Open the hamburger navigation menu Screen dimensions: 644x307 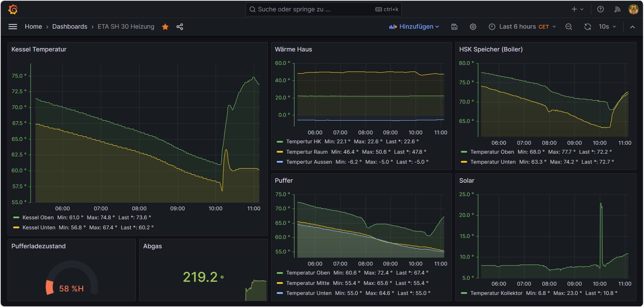pos(13,27)
